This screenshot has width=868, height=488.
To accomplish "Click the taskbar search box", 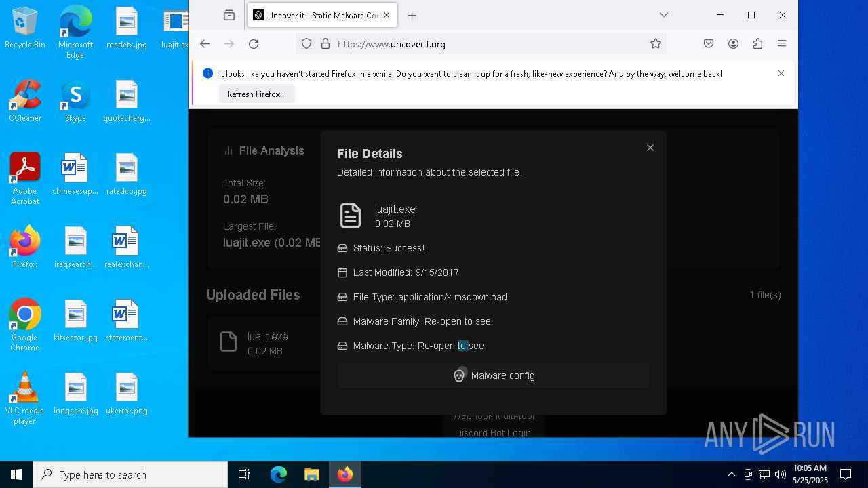I will pos(130,474).
